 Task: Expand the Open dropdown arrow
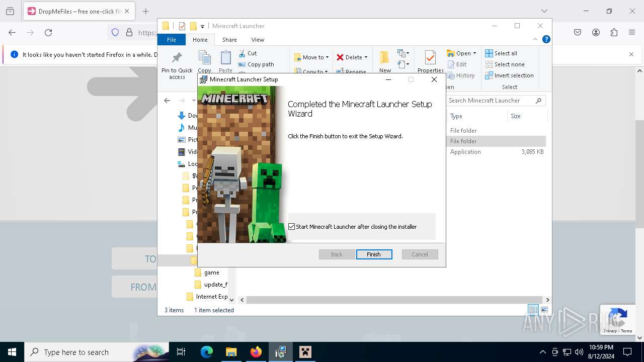point(474,53)
